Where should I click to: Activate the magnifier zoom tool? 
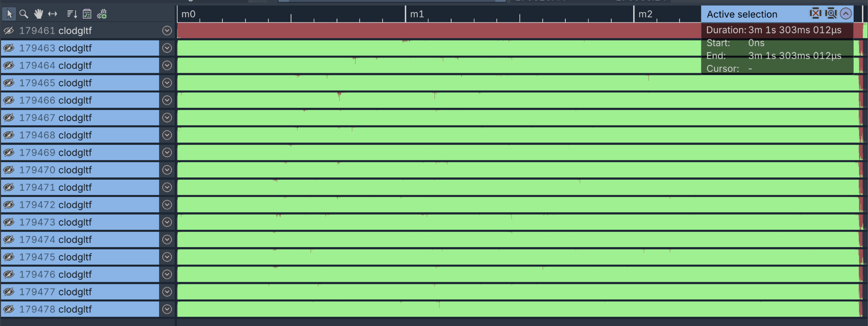pyautogui.click(x=24, y=14)
